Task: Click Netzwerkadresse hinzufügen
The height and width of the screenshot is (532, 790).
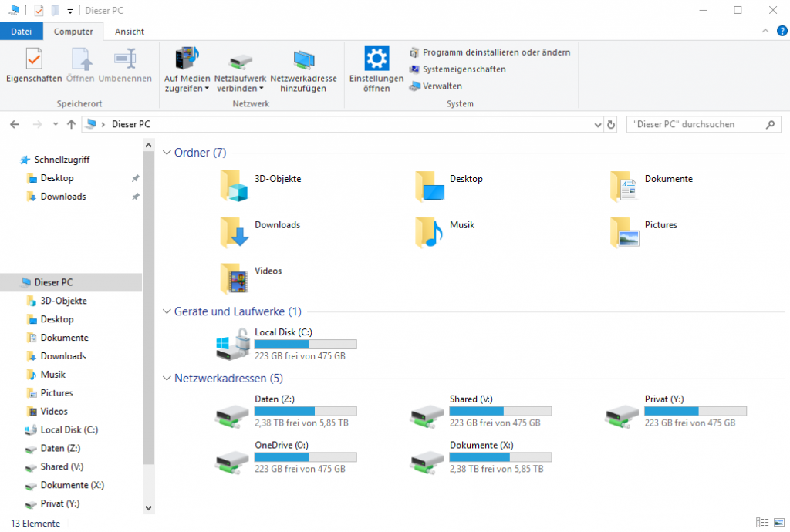Action: (x=303, y=69)
